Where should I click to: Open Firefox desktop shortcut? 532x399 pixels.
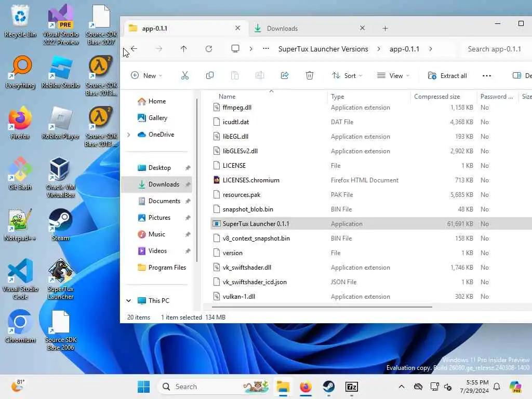[20, 123]
